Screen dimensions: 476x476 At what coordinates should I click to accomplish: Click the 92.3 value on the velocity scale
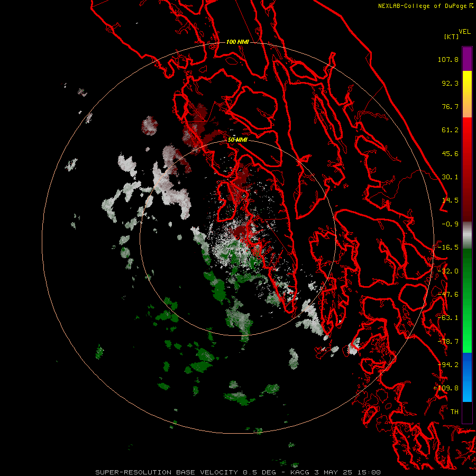click(450, 83)
